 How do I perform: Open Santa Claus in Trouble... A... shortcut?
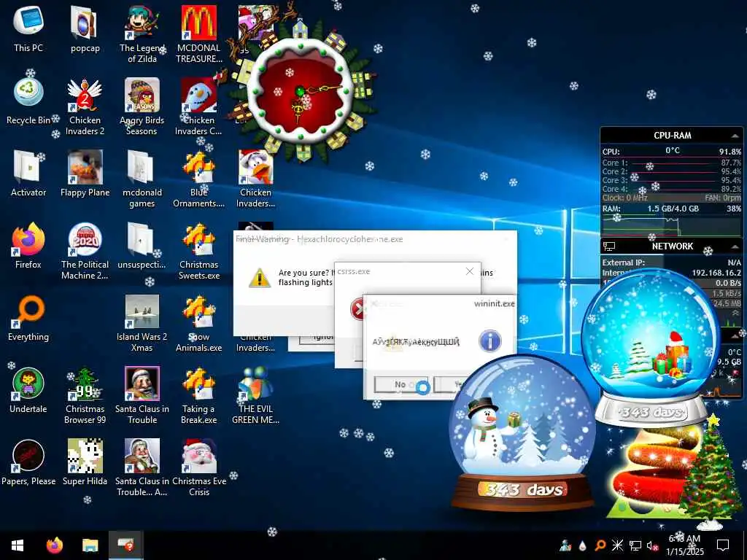(x=142, y=469)
